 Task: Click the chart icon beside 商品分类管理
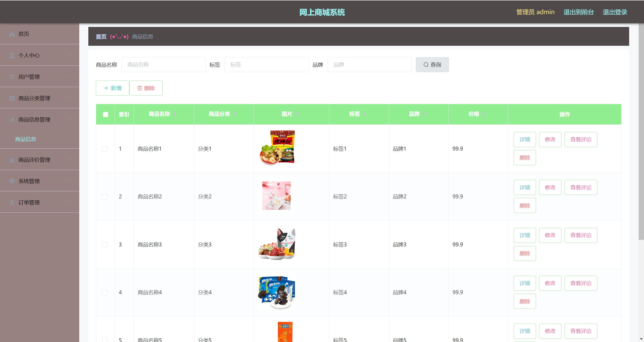click(x=12, y=98)
